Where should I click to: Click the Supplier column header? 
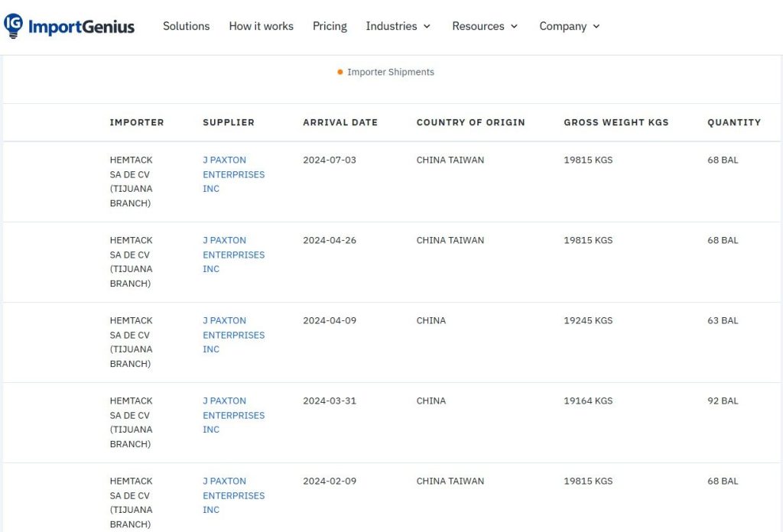[x=229, y=122]
